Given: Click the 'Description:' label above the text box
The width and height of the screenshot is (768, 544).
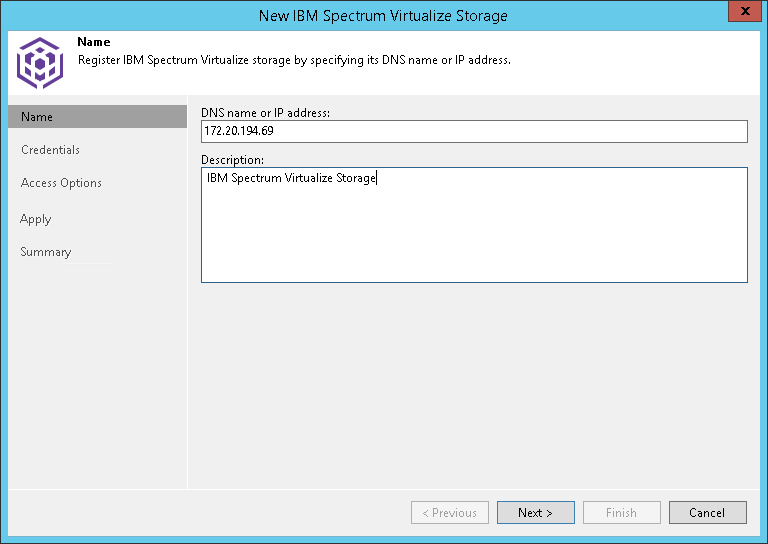Looking at the screenshot, I should coord(232,160).
